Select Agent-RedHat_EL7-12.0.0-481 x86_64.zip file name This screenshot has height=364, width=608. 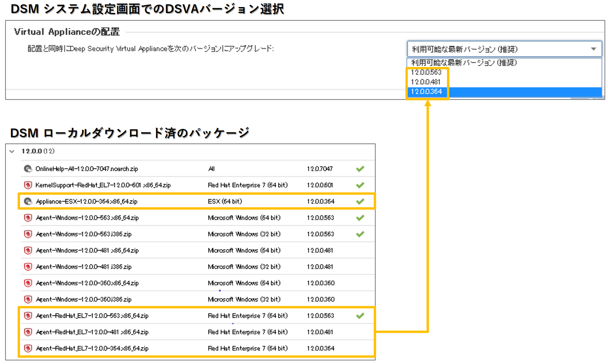point(92,332)
